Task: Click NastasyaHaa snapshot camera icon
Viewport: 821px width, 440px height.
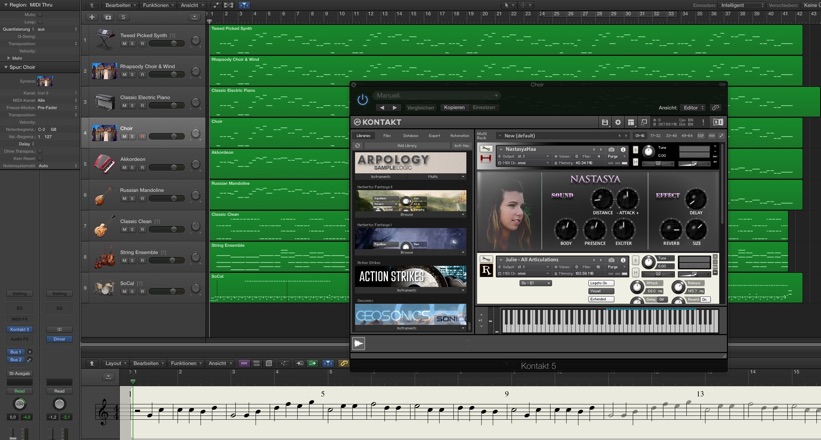Action: [611, 149]
